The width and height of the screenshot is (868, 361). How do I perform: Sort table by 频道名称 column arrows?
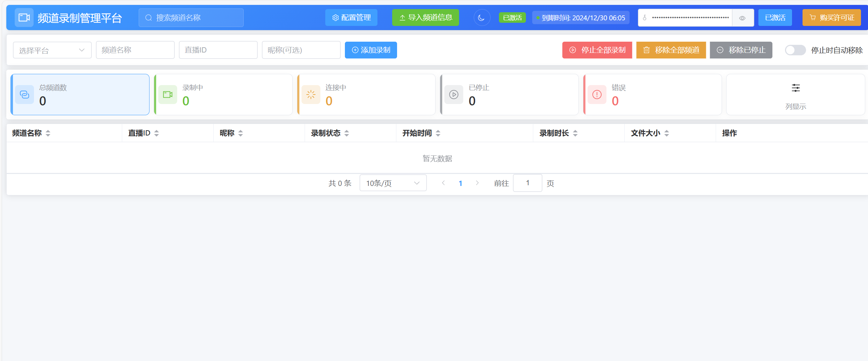coord(48,133)
